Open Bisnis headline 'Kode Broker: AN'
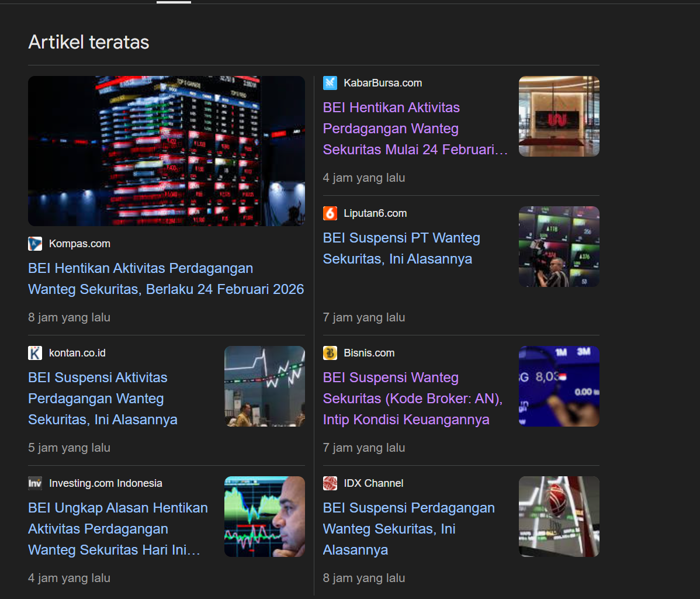 tap(413, 398)
